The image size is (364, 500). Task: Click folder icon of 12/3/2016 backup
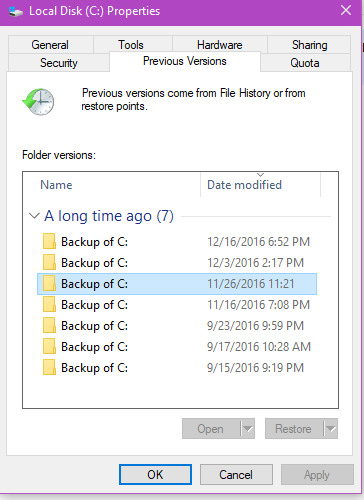49,262
